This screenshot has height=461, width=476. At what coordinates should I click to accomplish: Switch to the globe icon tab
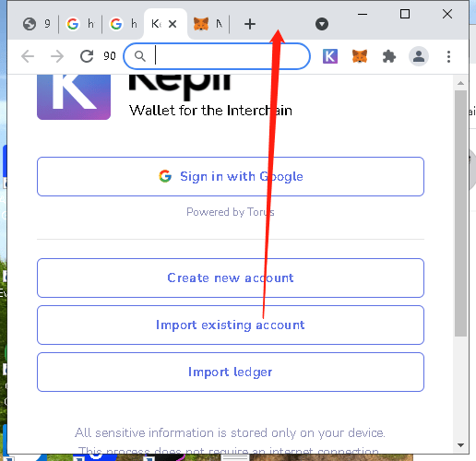point(37,24)
